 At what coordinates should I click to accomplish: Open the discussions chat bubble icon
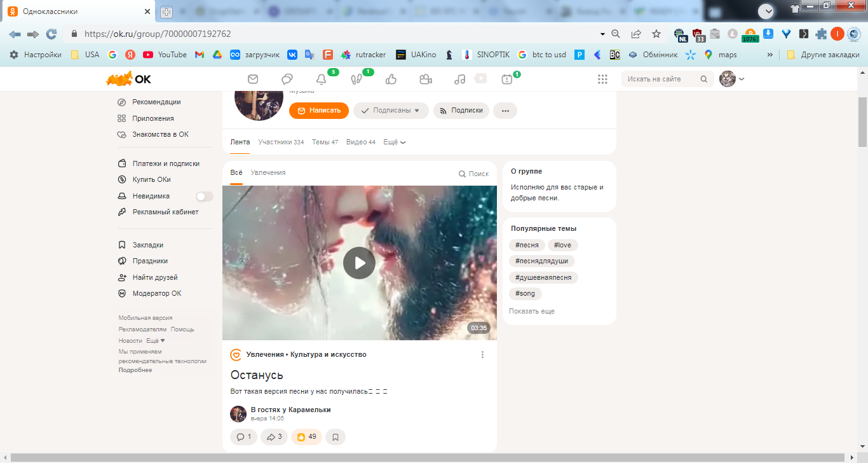pos(287,79)
